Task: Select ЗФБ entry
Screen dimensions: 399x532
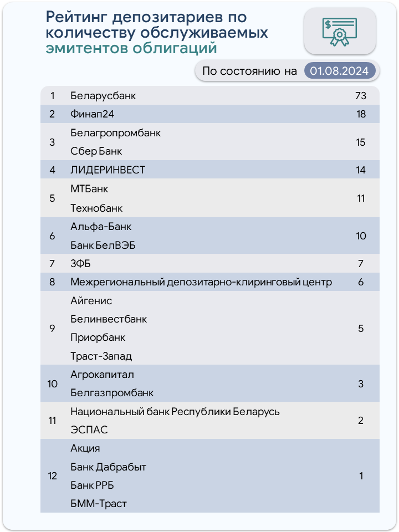Action: point(80,264)
